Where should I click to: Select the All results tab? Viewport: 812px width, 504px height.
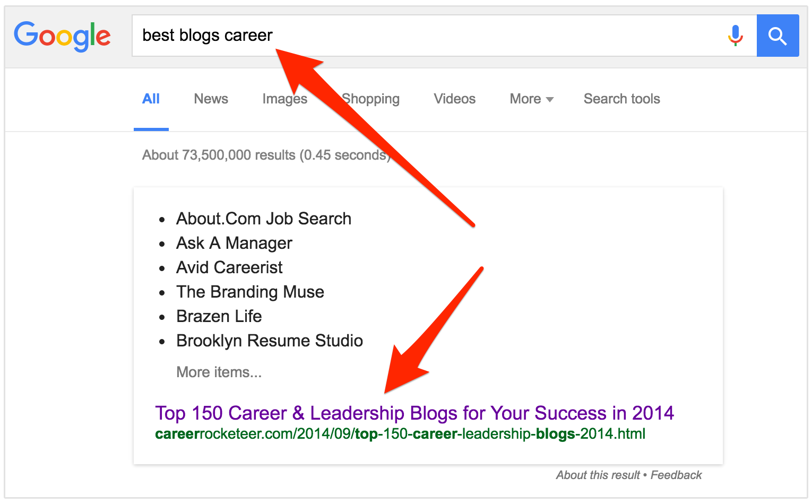(151, 99)
